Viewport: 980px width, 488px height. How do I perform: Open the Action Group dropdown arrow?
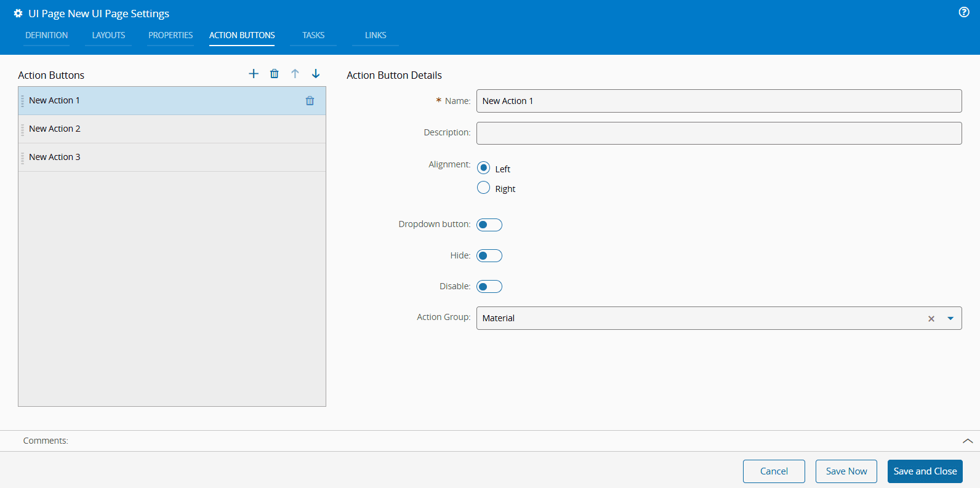pos(950,319)
